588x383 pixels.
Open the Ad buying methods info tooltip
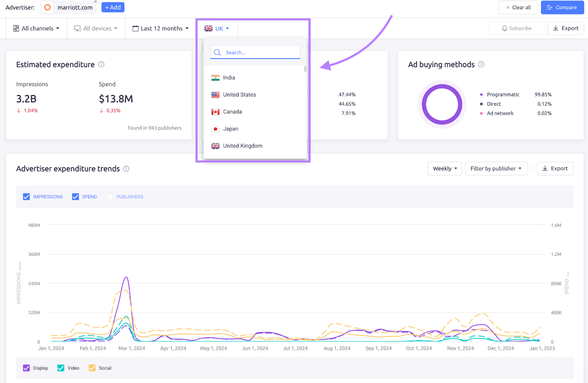tap(481, 64)
